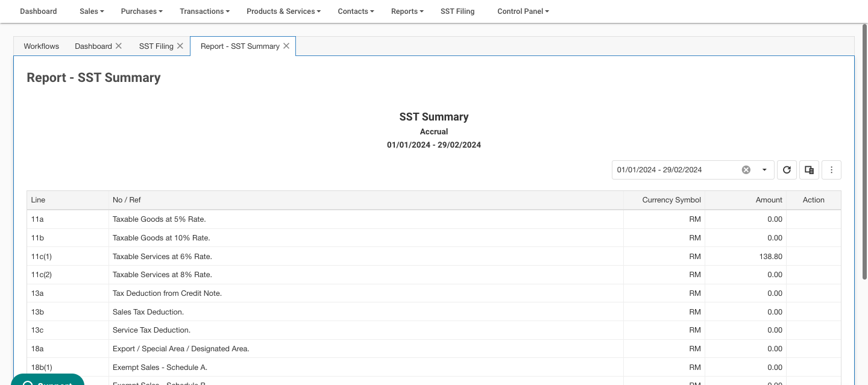The width and height of the screenshot is (868, 385).
Task: Open the three-dot more options menu
Action: [x=831, y=170]
